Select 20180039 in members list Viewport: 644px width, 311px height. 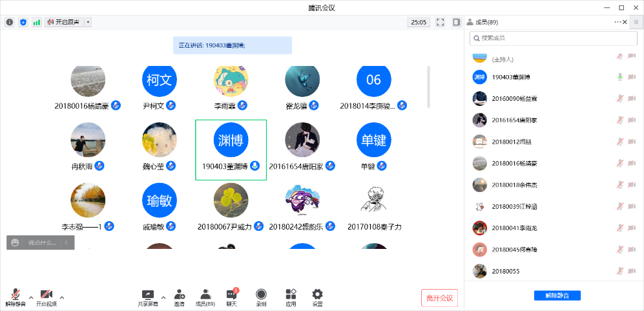554,206
